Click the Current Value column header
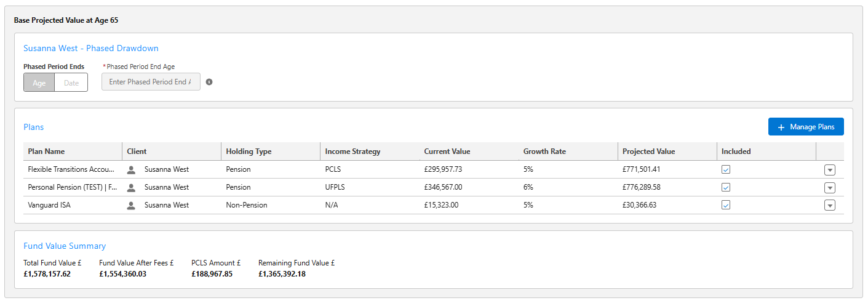Viewport: 868px width, 303px height. pos(447,151)
